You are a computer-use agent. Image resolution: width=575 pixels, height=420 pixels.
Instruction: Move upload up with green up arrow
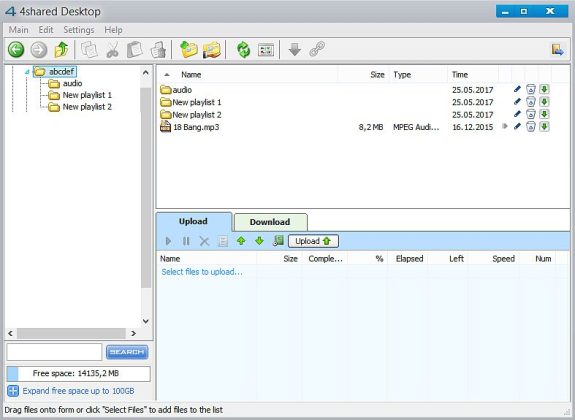pos(241,241)
